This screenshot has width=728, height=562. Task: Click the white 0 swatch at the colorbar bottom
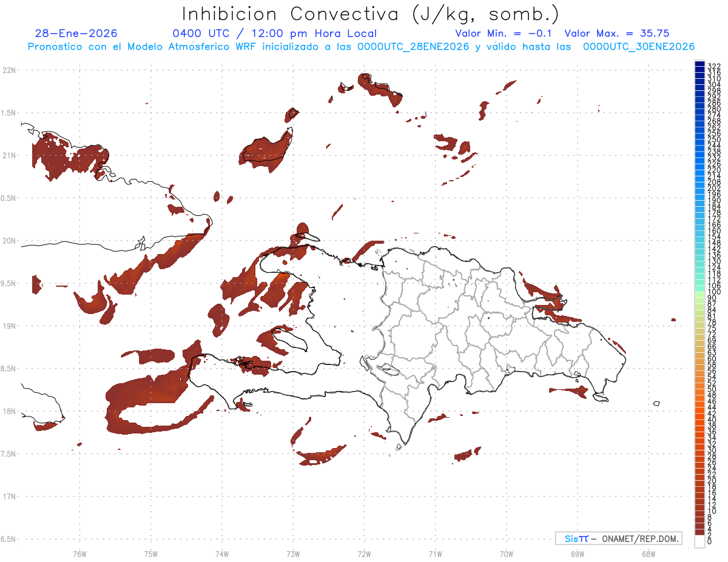point(699,541)
